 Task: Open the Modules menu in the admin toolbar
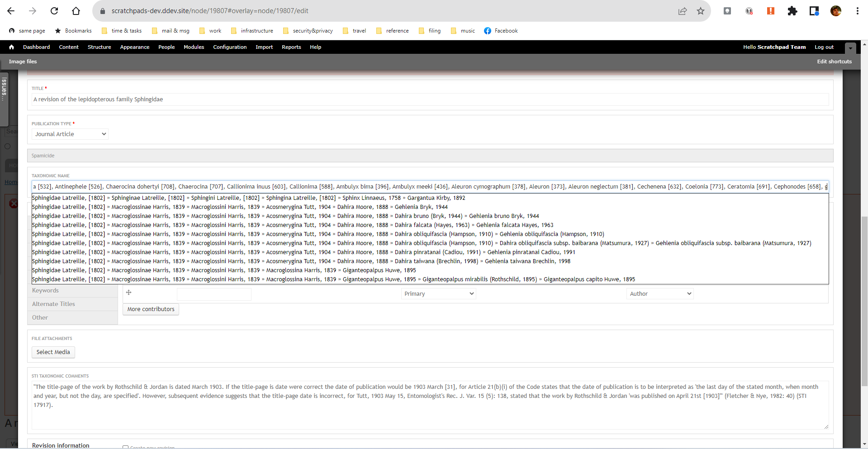(194, 47)
